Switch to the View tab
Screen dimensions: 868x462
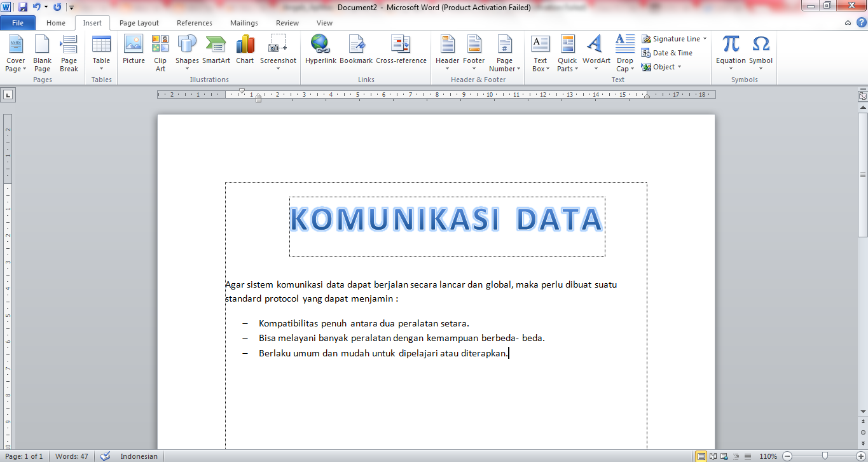point(324,23)
